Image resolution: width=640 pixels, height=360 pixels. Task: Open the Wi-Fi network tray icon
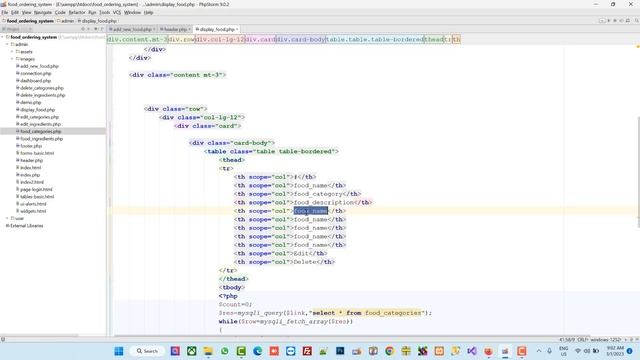point(578,351)
